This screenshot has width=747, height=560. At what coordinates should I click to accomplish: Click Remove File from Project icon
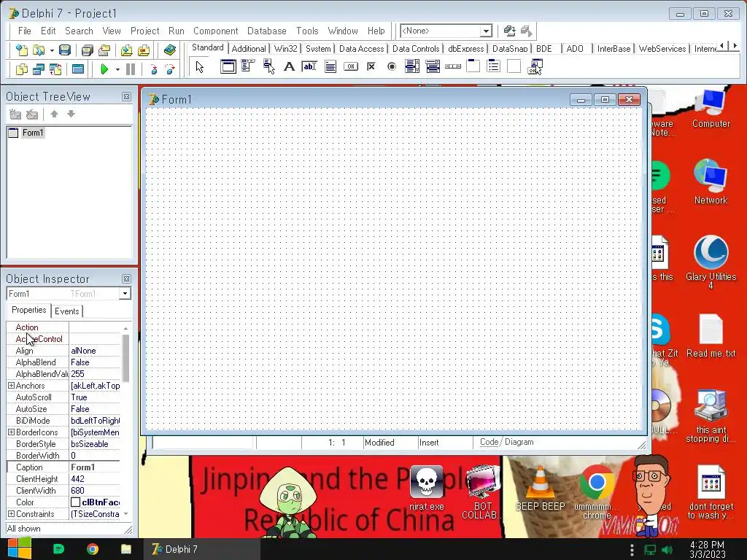pos(144,50)
